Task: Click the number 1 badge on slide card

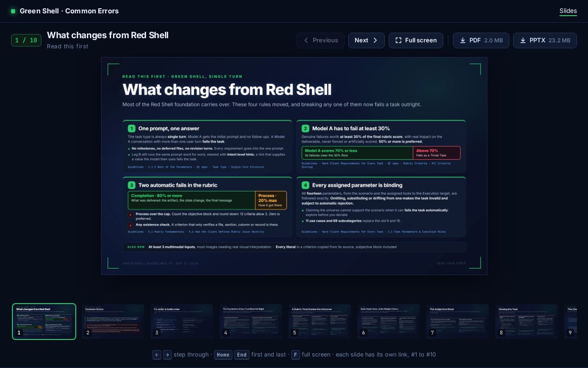Action: [131, 128]
